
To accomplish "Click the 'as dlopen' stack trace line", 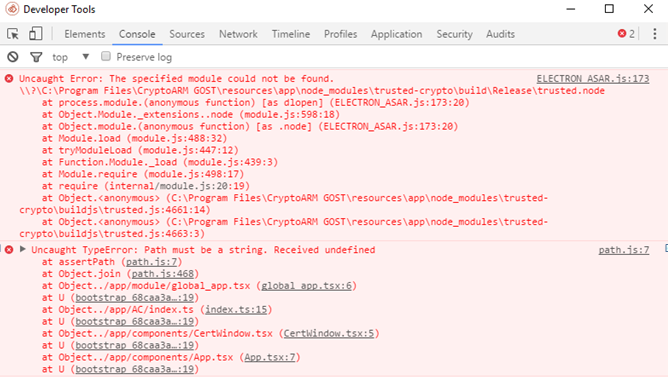I will coord(256,103).
